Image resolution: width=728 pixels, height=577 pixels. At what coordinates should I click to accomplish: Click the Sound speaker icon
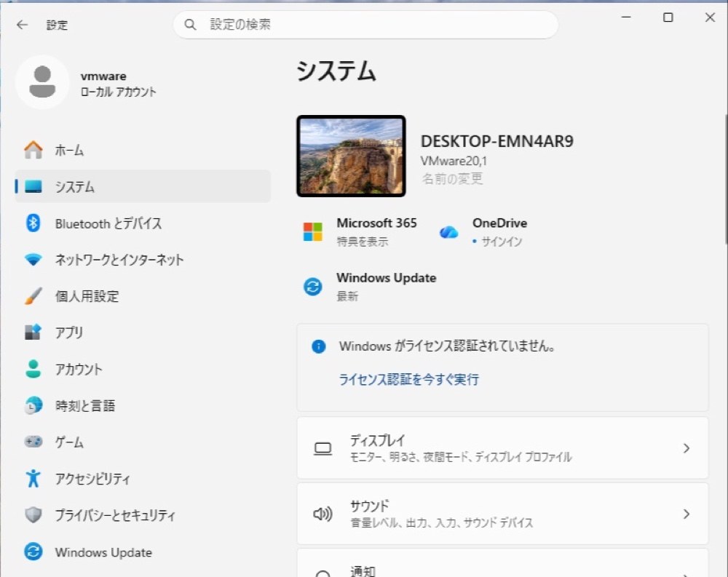tap(323, 514)
